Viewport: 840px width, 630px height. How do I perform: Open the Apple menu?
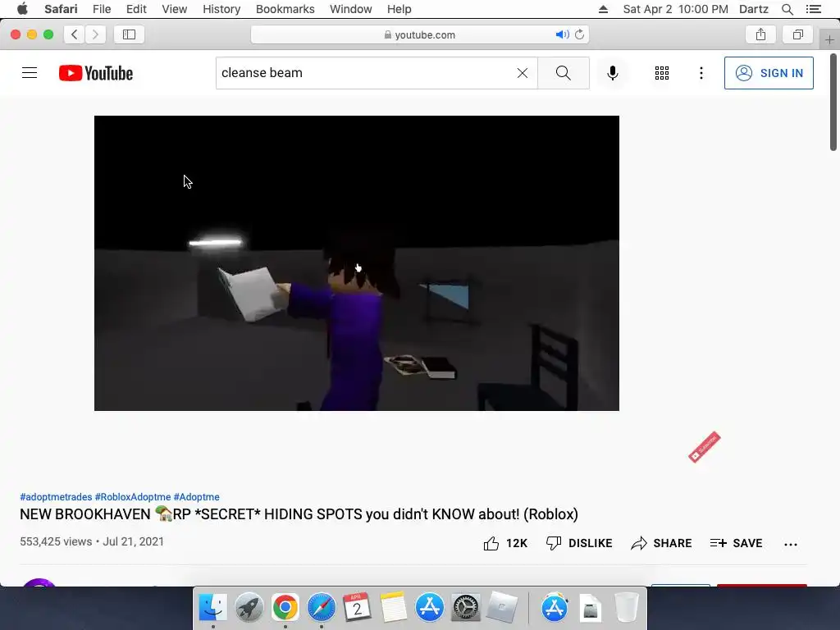click(x=22, y=9)
